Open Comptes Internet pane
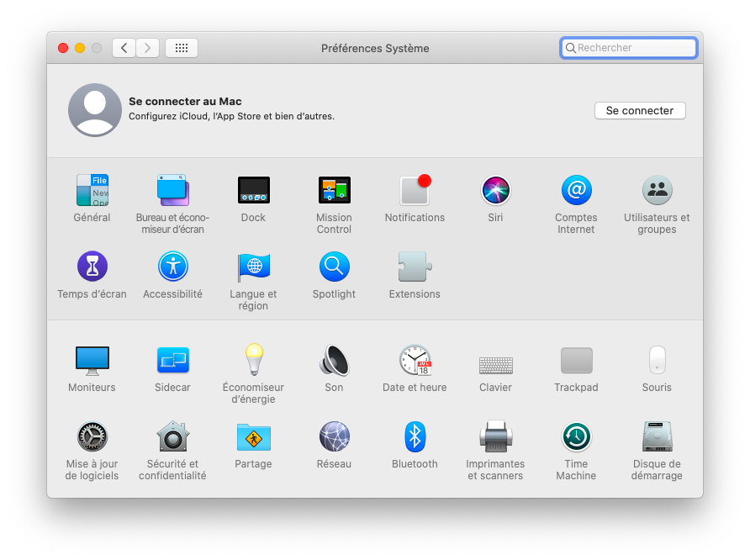 point(576,190)
